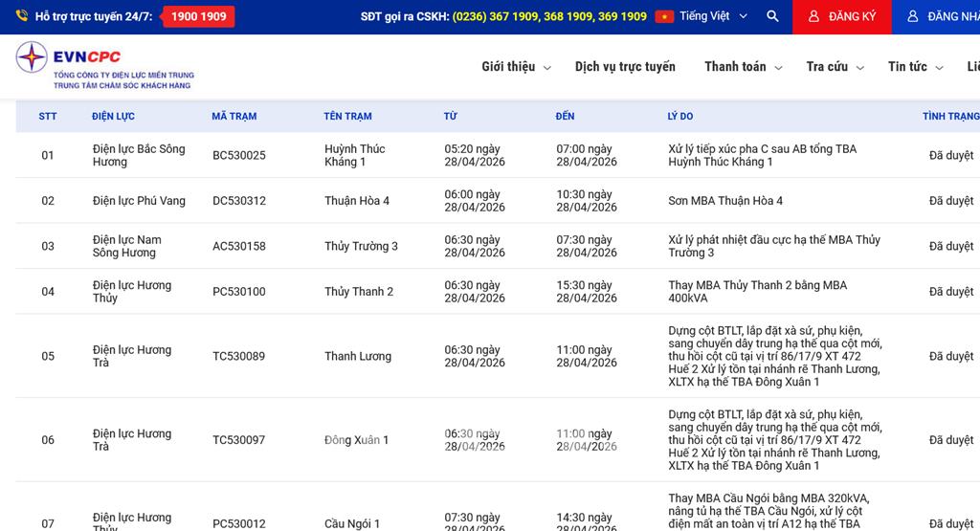
Task: Click the EVNCPC star logo
Action: coord(32,58)
